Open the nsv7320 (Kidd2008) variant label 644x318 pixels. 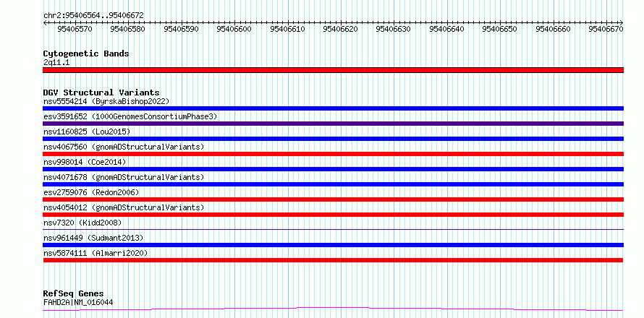click(82, 223)
